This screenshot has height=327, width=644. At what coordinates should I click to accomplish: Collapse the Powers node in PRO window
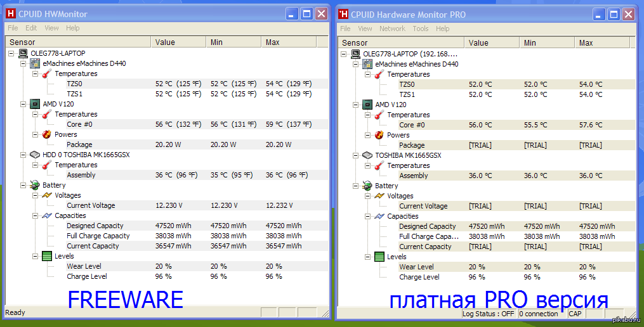pos(367,135)
